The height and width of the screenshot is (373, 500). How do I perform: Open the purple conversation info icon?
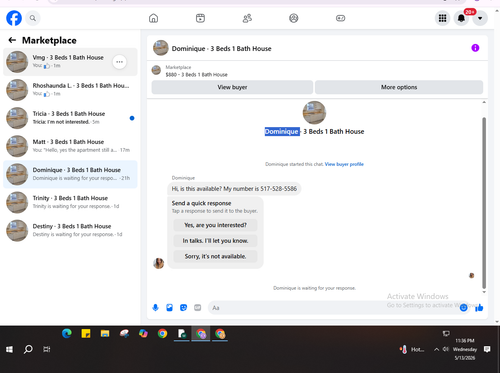475,48
